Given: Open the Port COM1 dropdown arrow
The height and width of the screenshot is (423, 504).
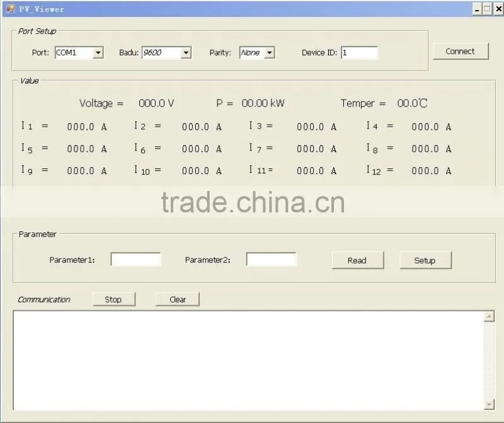Looking at the screenshot, I should pos(98,53).
